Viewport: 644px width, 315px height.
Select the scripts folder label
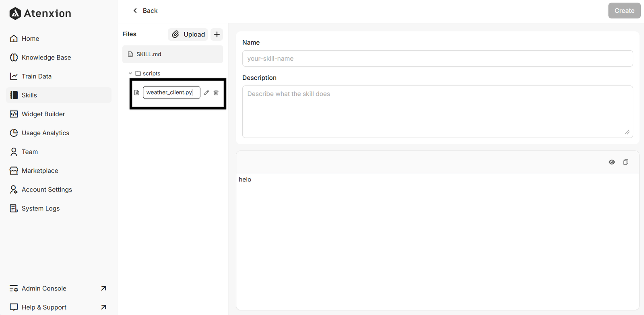[151, 74]
